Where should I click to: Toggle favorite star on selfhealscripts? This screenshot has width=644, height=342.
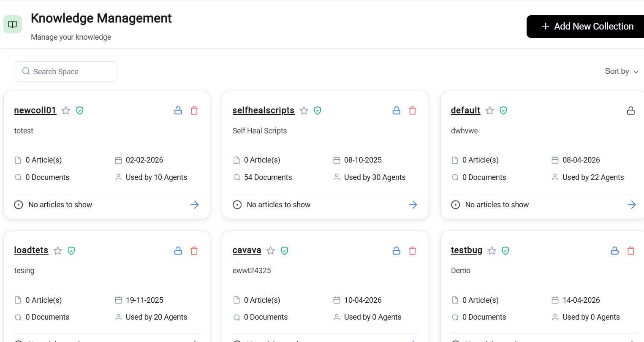click(x=304, y=111)
